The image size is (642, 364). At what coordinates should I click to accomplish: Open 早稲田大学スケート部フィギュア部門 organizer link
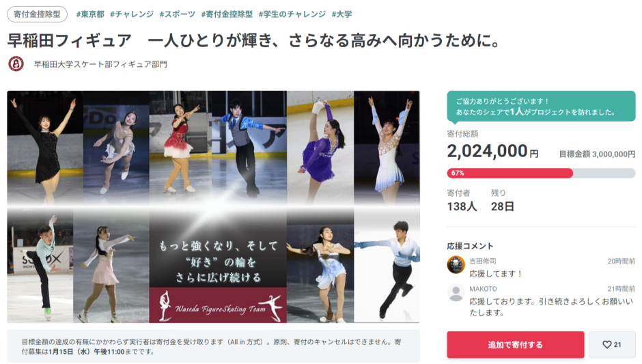tap(100, 64)
